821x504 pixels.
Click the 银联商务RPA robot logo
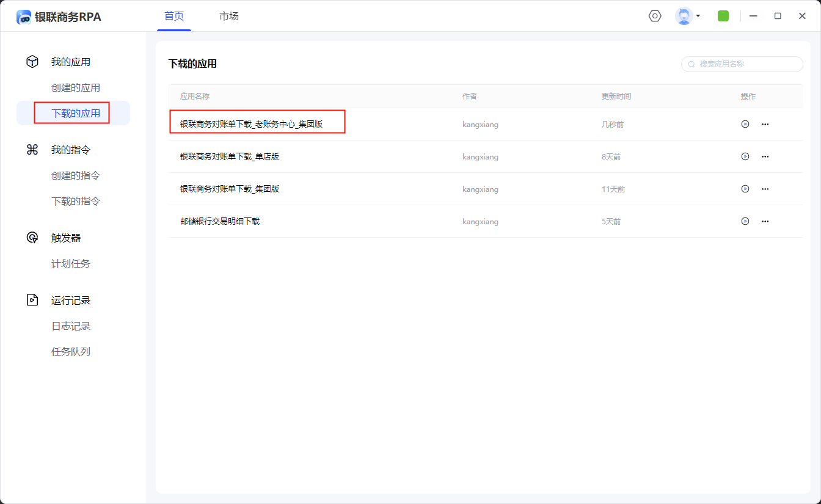pos(24,17)
